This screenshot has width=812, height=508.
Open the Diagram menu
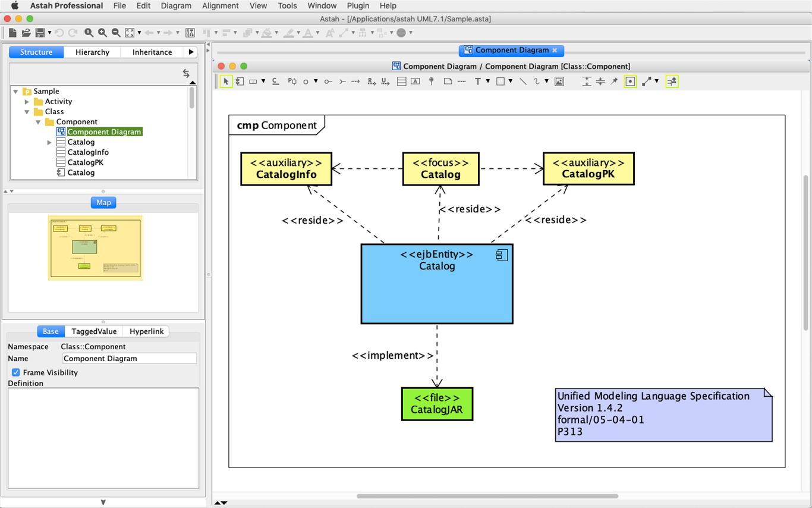(x=176, y=6)
